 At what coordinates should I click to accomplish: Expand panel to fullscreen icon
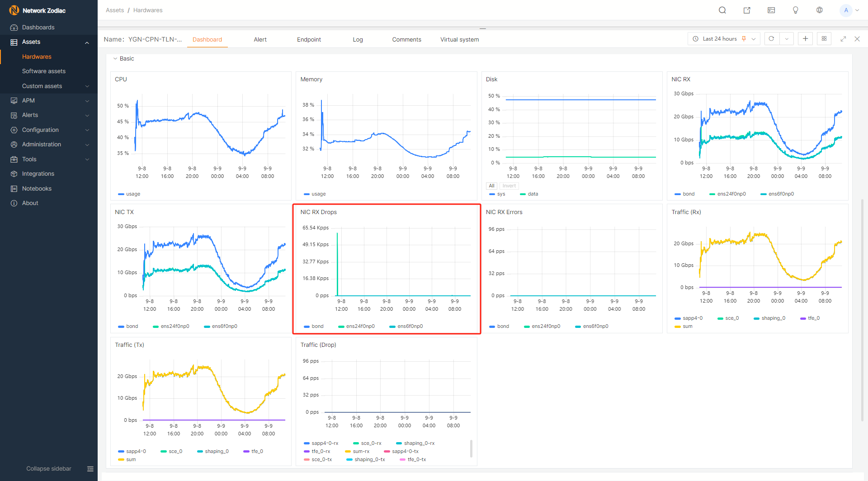pyautogui.click(x=843, y=39)
